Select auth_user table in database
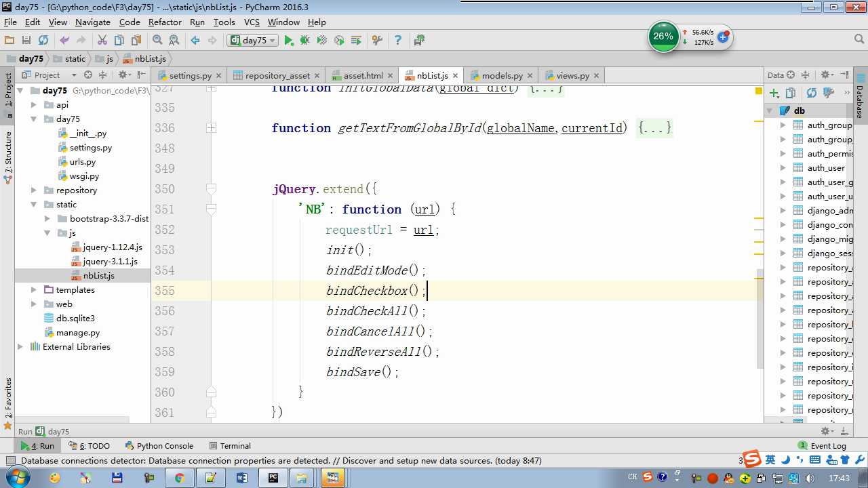Image resolution: width=868 pixels, height=488 pixels. [x=826, y=168]
